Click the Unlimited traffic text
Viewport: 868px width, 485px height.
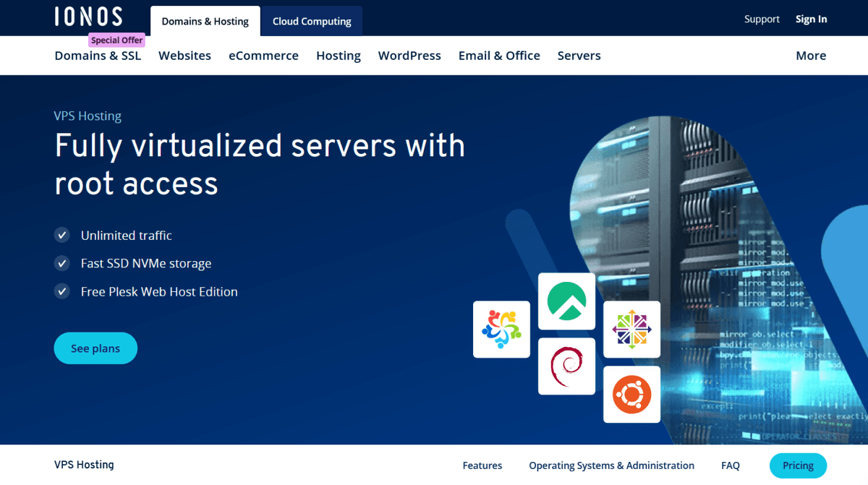[127, 235]
